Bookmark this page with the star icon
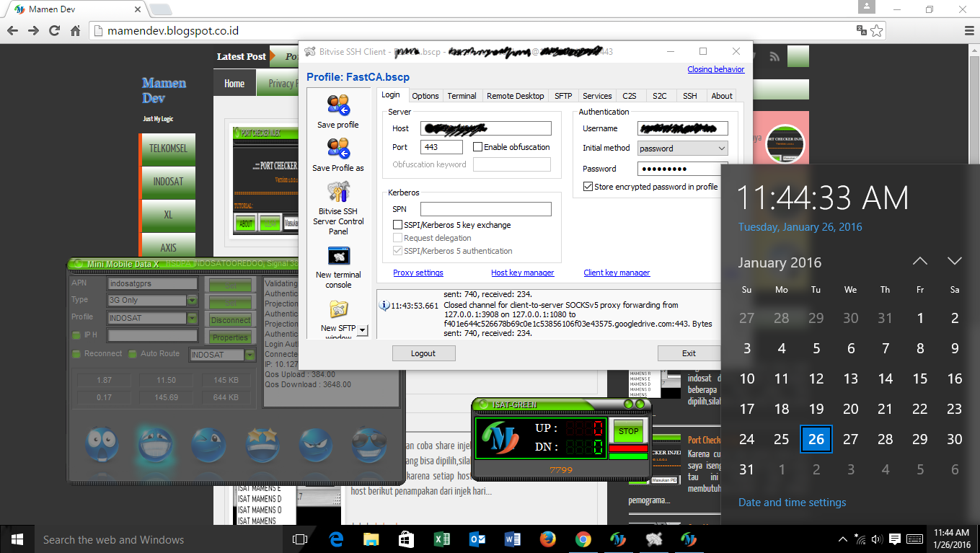980x553 pixels. click(x=876, y=30)
